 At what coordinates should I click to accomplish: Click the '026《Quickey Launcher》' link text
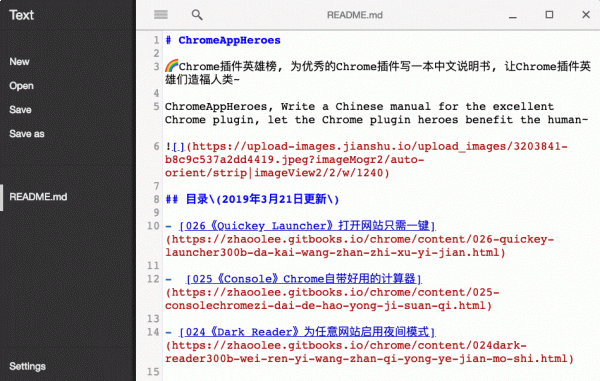coord(307,226)
